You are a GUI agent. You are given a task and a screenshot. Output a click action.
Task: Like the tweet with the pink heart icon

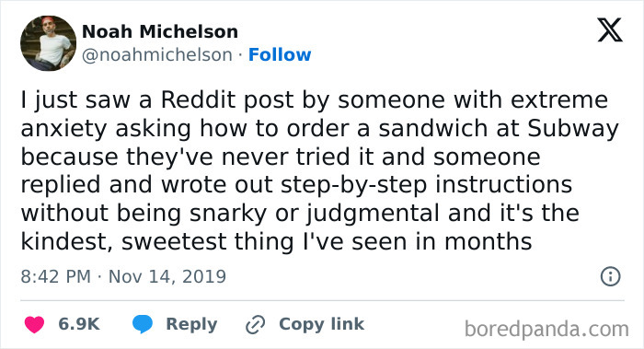click(34, 324)
